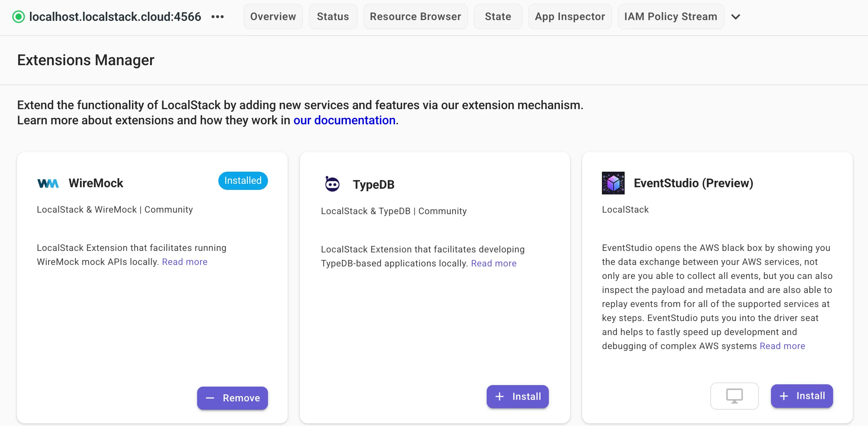The image size is (868, 426).
Task: Open the ellipsis menu next to the hostname
Action: (218, 17)
